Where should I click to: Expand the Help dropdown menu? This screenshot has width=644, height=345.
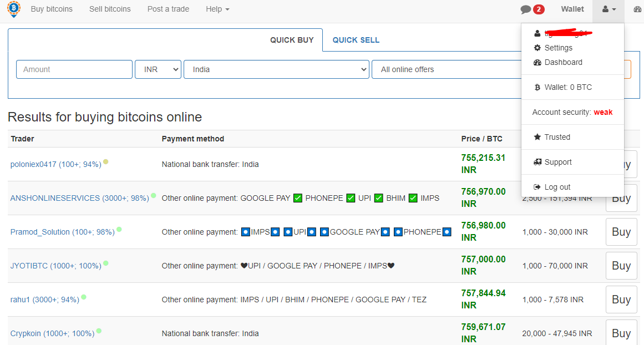coord(217,9)
